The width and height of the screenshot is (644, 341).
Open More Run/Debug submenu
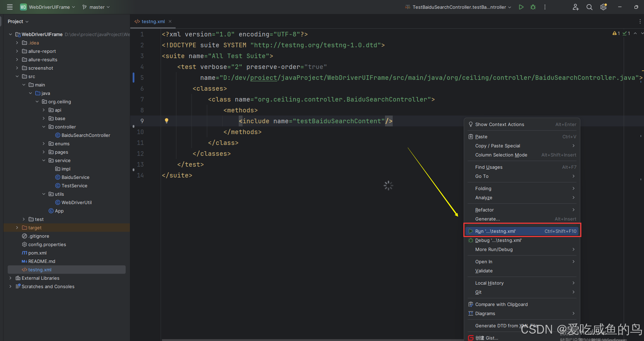[522, 249]
